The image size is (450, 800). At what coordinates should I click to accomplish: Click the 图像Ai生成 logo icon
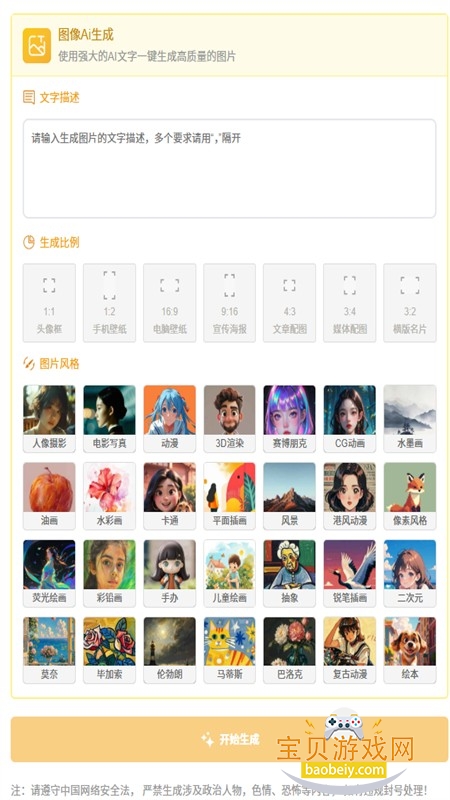pyautogui.click(x=37, y=45)
